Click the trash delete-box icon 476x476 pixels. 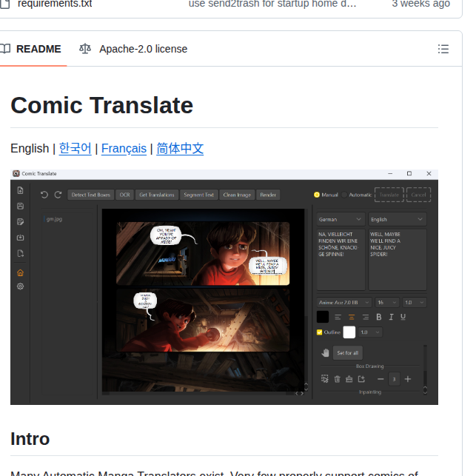tap(338, 379)
